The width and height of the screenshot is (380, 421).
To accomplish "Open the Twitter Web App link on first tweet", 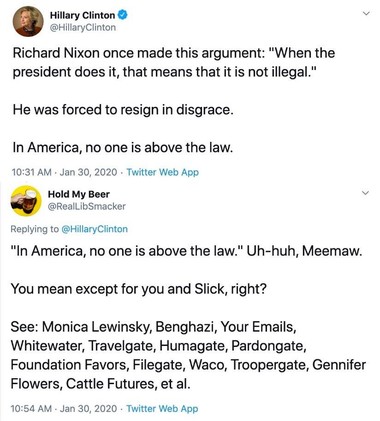I will [x=163, y=172].
